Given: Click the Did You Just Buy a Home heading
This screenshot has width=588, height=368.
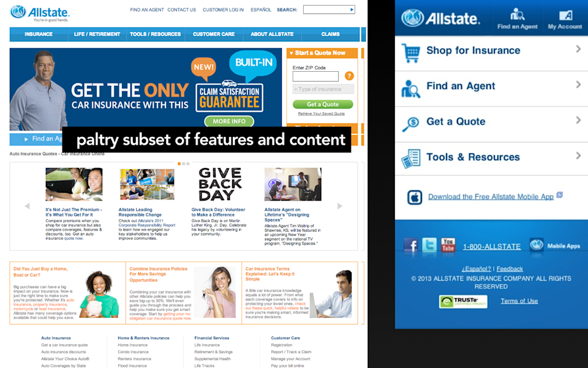Looking at the screenshot, I should [40, 272].
